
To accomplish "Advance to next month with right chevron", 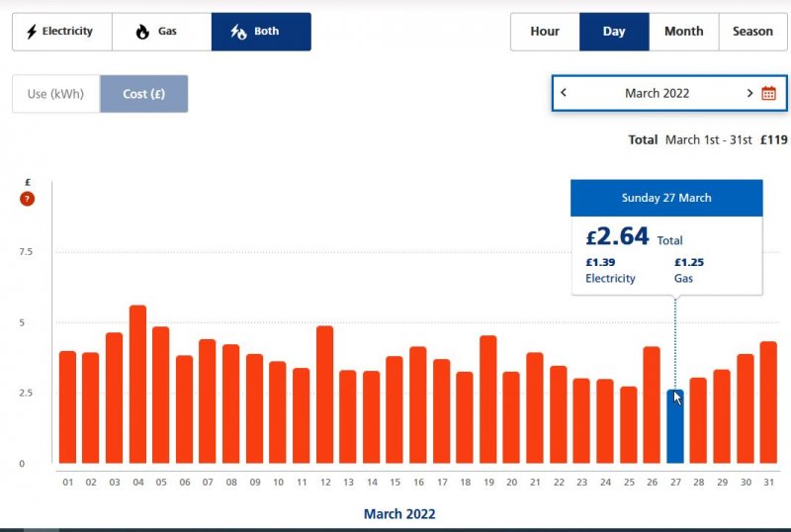I will (749, 93).
